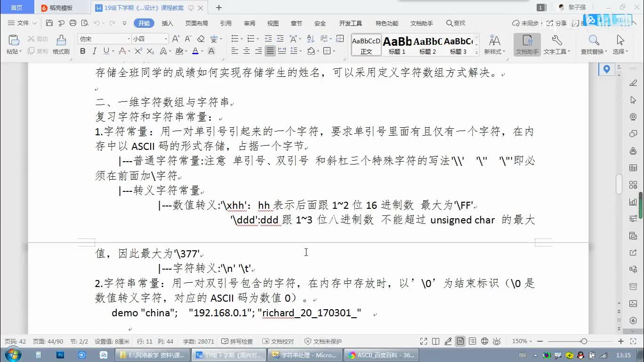Apply italic formatting with the I button

pos(94,51)
